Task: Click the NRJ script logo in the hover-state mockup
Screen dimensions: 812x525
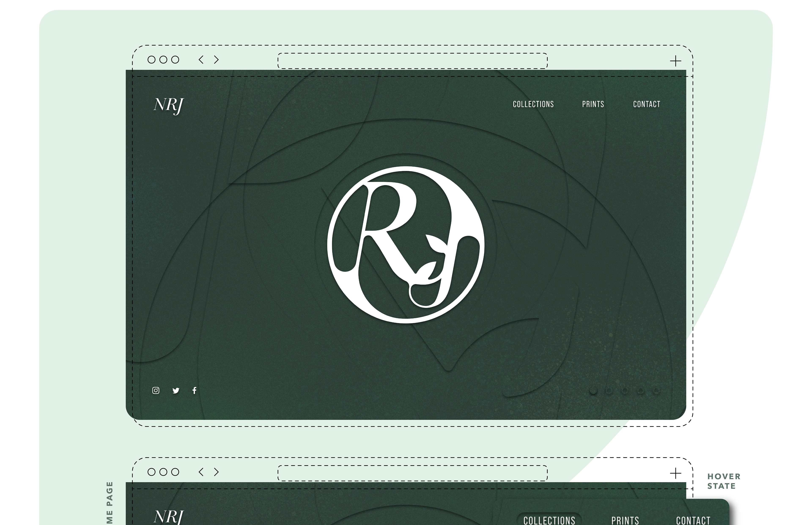Action: pyautogui.click(x=169, y=517)
